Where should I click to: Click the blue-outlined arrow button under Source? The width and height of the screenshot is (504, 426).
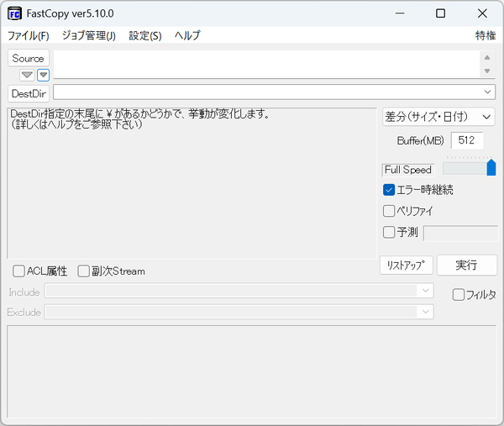(x=43, y=76)
